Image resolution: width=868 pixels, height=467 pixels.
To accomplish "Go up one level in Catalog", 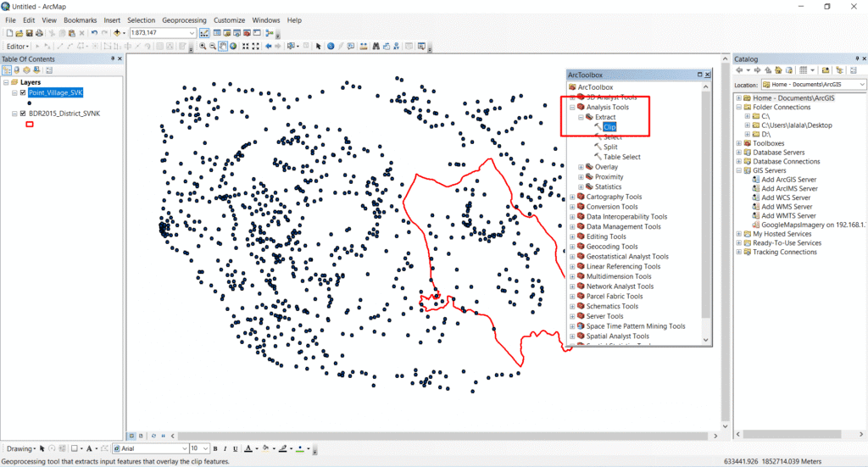I will click(x=768, y=70).
